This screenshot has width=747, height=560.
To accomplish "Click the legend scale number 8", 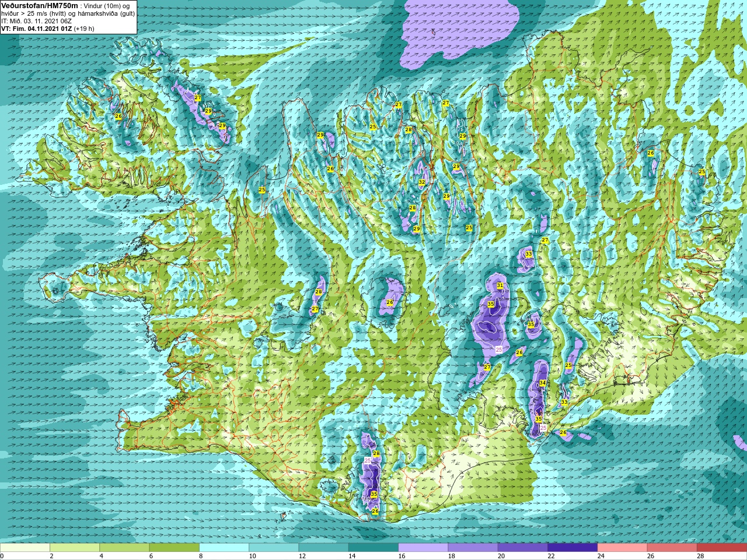I will point(201,556).
